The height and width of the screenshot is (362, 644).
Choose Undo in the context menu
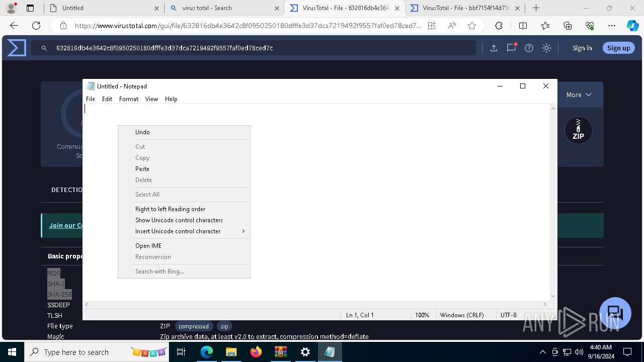coord(184,132)
